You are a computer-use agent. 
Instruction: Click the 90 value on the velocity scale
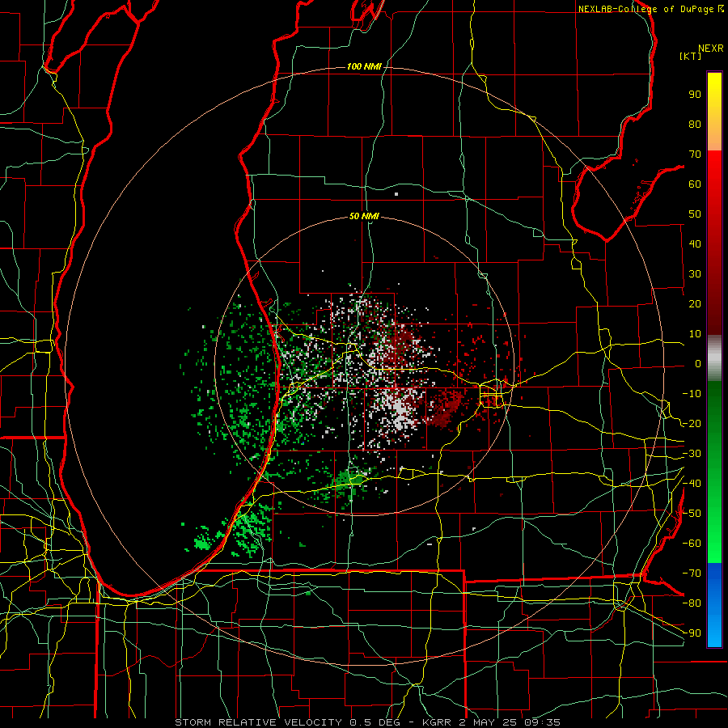[x=695, y=95]
